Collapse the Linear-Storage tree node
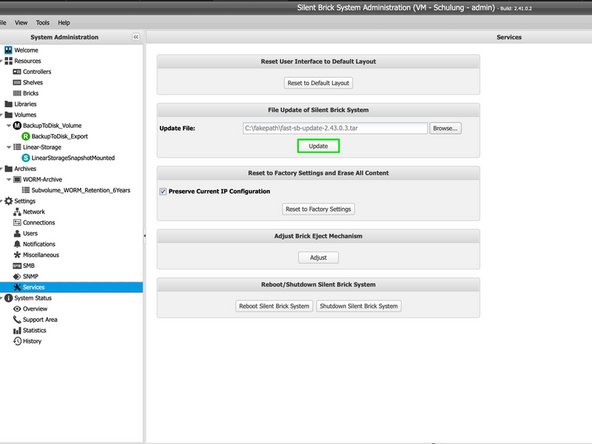 (9, 147)
